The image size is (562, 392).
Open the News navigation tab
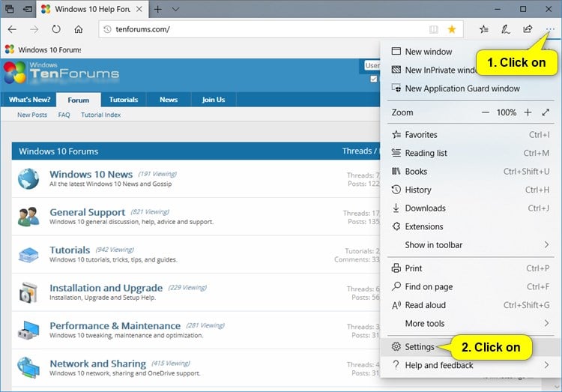coord(169,100)
